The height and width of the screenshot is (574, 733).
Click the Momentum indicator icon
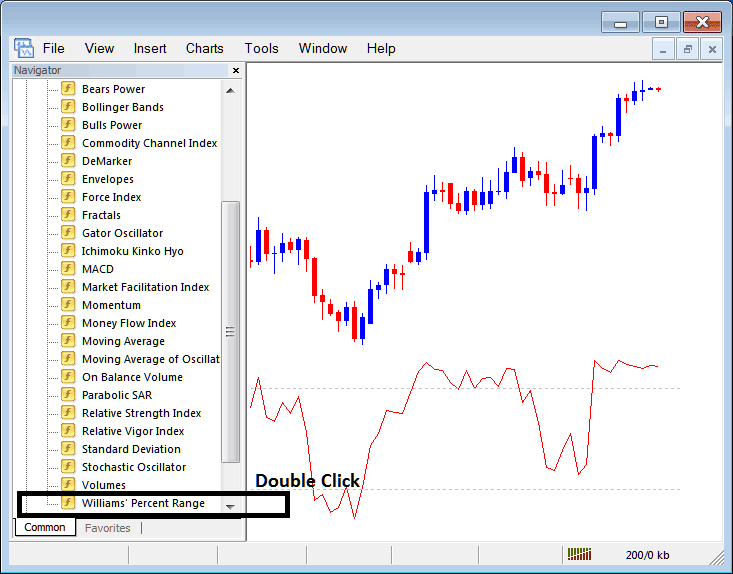68,304
